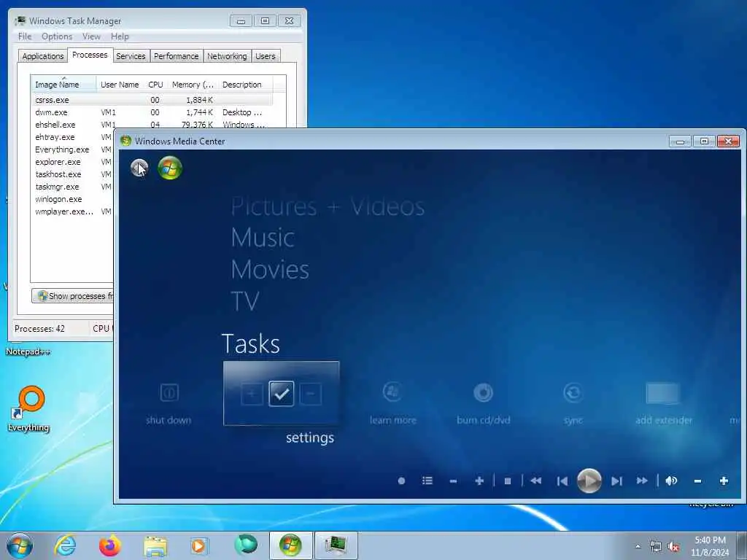Select the Tasks heading in Media Center
This screenshot has height=560, width=747.
[x=251, y=344]
